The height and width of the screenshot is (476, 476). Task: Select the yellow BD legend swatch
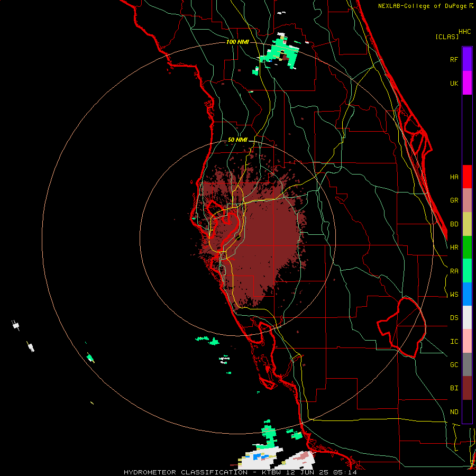pos(467,224)
